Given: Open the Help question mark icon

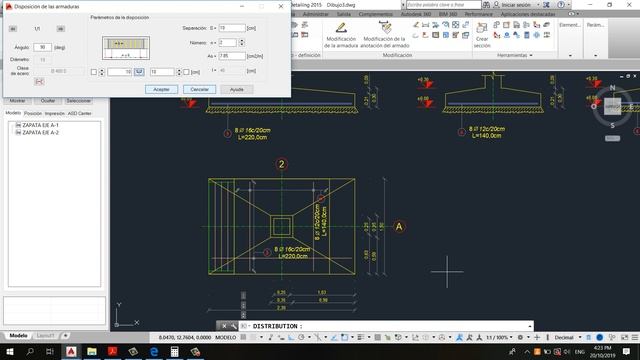Looking at the screenshot, I should [561, 5].
